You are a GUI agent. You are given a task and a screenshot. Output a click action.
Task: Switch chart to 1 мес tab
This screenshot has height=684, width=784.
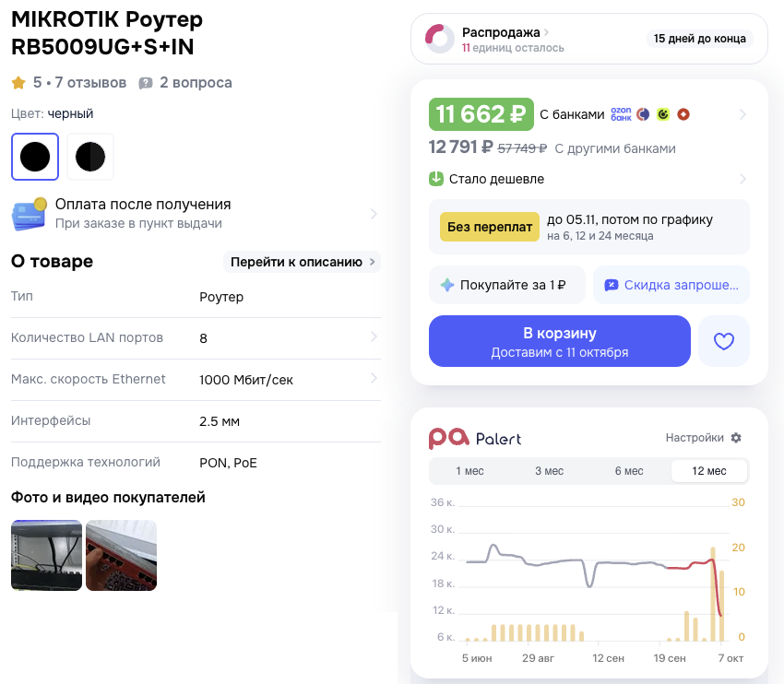point(469,471)
